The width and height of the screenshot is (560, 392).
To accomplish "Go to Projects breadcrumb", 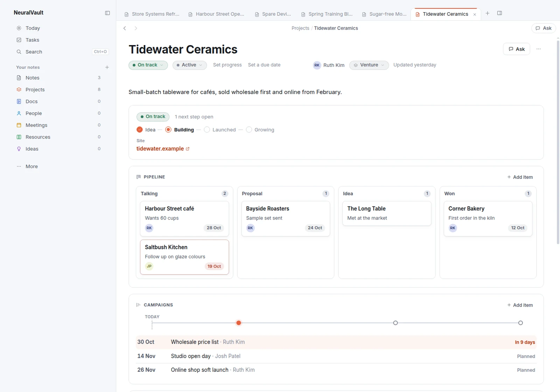I will pyautogui.click(x=300, y=28).
